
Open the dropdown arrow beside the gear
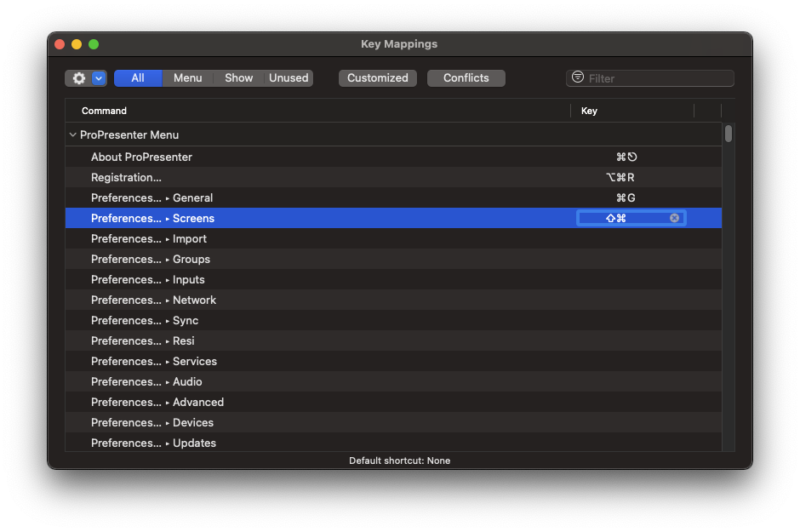tap(99, 78)
